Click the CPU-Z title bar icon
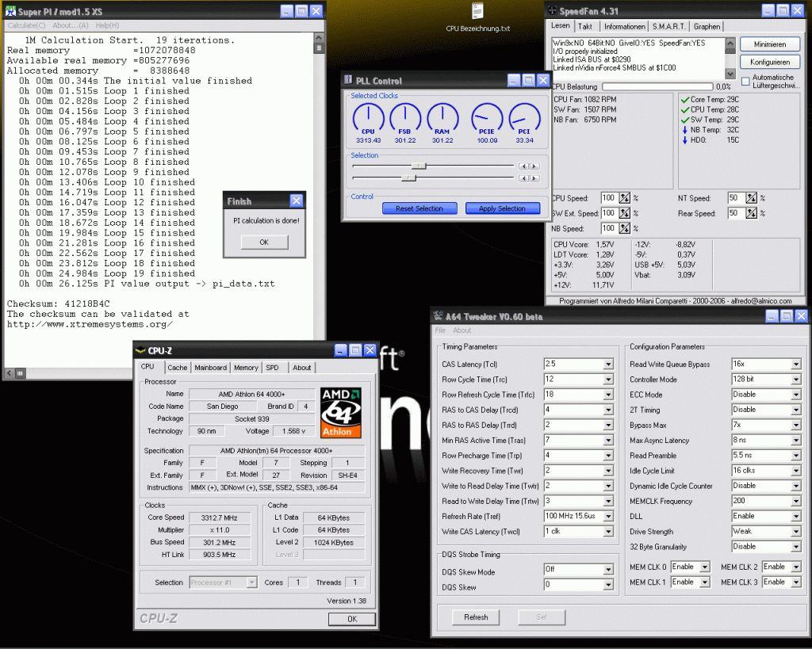 [x=140, y=350]
